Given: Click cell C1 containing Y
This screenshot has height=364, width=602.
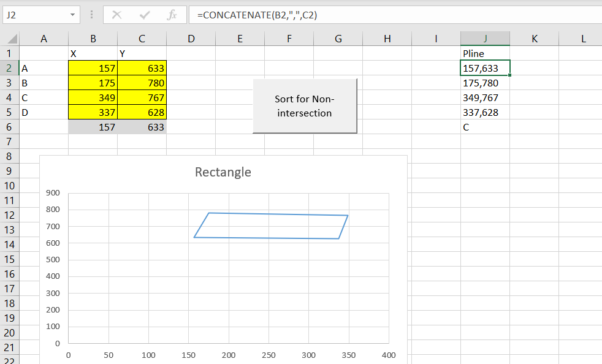Looking at the screenshot, I should [142, 53].
